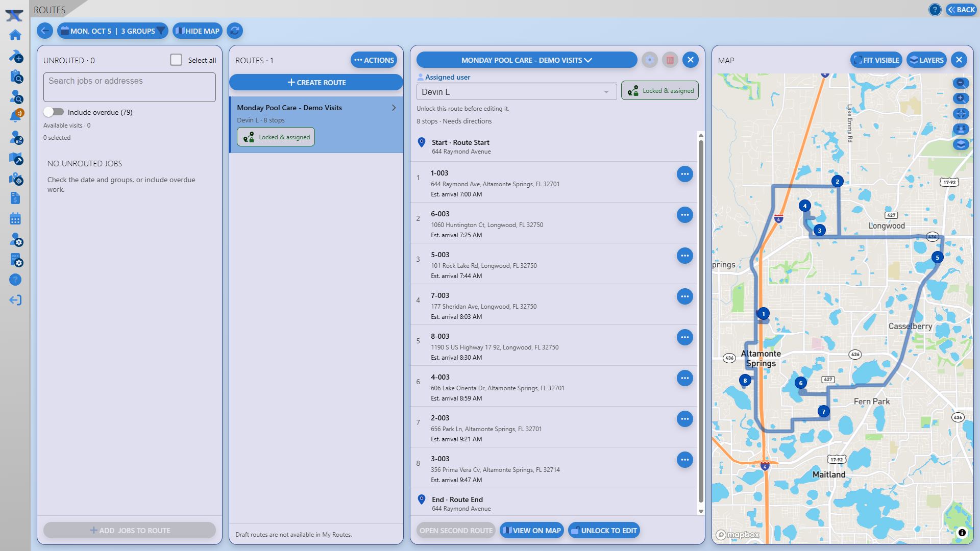Viewport: 980px width, 551px height.
Task: Click the map zoom in icon
Action: [x=961, y=98]
